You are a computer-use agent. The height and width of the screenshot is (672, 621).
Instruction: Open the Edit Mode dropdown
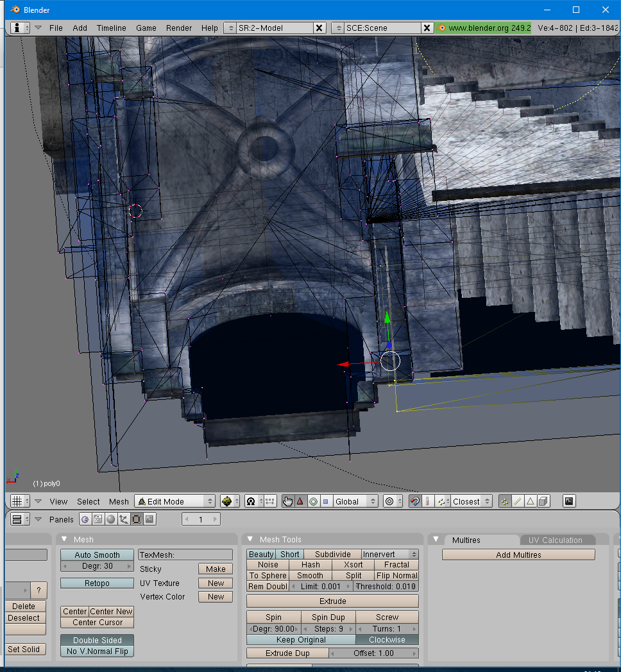[x=174, y=501]
